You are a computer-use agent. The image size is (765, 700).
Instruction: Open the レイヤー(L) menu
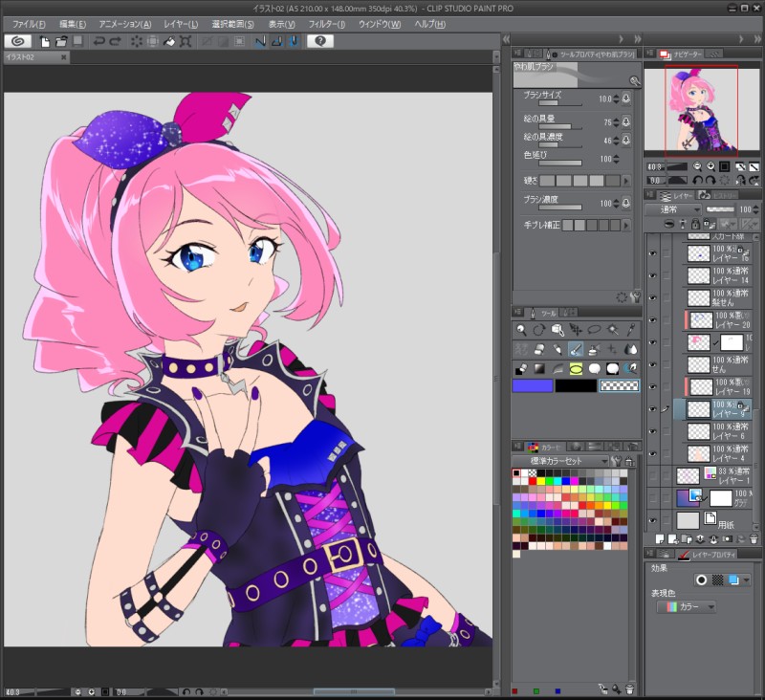[x=181, y=24]
